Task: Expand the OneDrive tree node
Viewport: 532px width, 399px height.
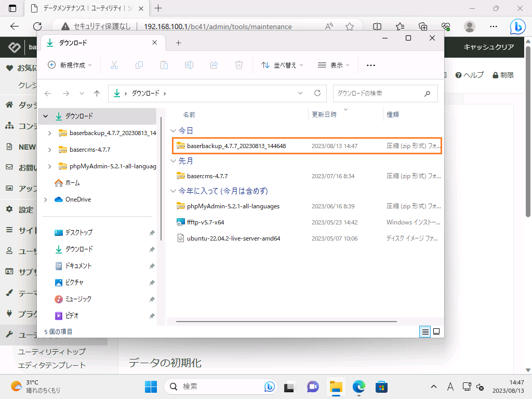Action: point(46,199)
